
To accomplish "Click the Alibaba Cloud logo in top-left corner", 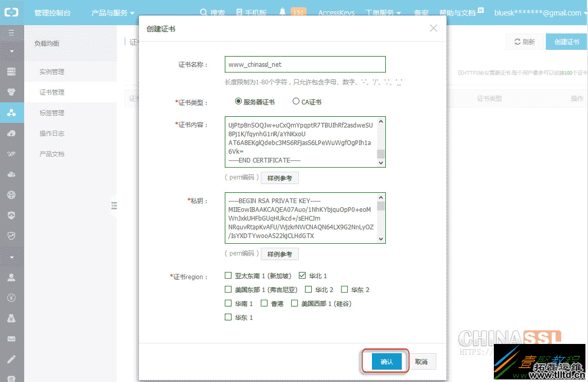I will click(x=11, y=11).
